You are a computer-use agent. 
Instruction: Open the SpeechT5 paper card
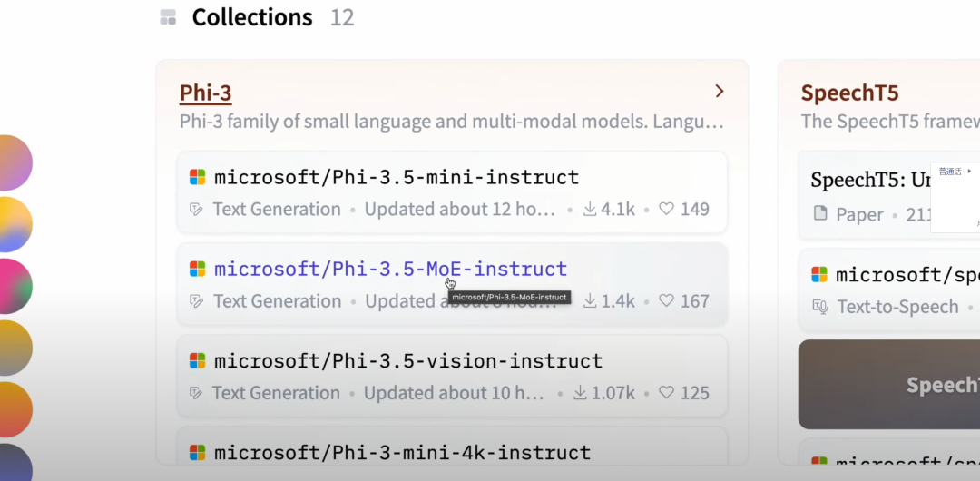coord(889,195)
